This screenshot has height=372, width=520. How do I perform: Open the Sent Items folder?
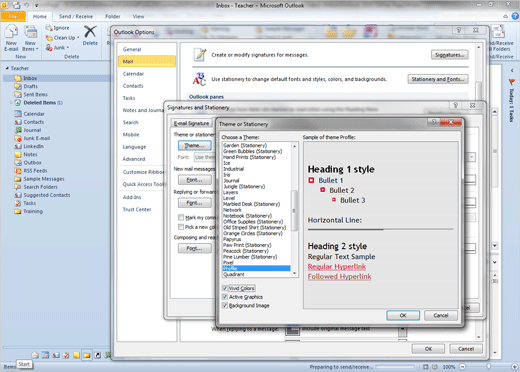[35, 94]
